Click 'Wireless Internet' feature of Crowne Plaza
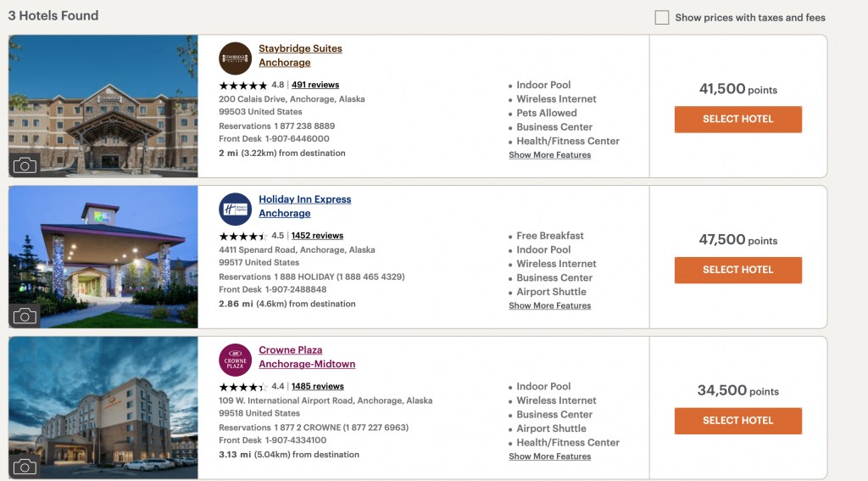Image resolution: width=868 pixels, height=481 pixels. tap(556, 400)
